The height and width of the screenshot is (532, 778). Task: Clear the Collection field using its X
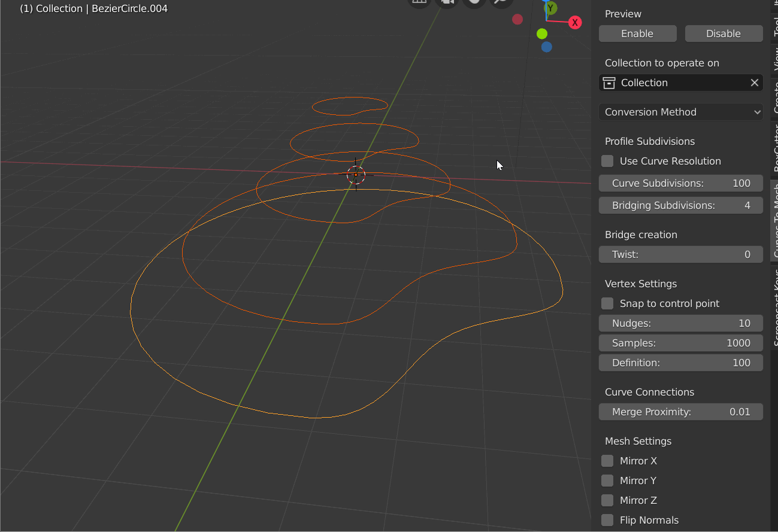tap(754, 83)
